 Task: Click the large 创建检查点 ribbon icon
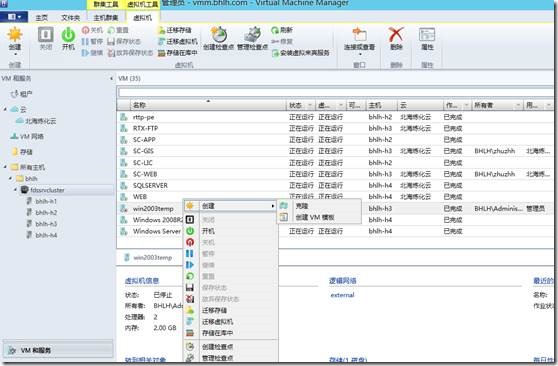[x=218, y=35]
